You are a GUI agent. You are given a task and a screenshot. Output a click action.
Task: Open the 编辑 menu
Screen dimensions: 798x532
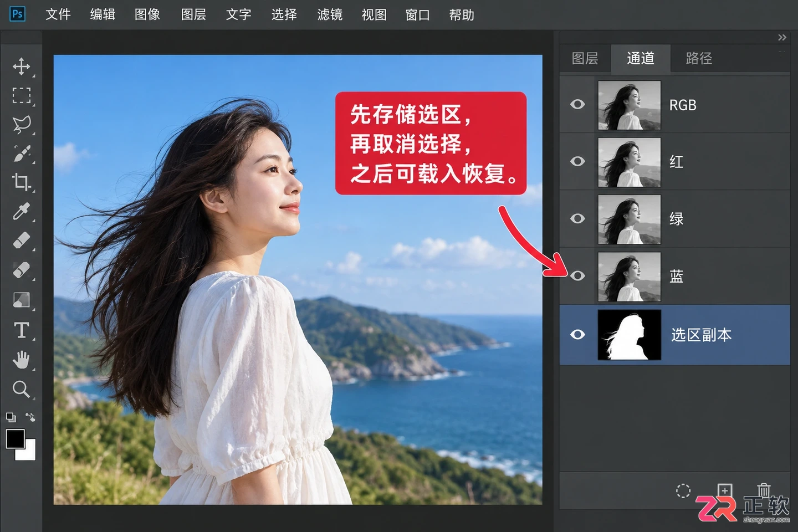tap(103, 14)
